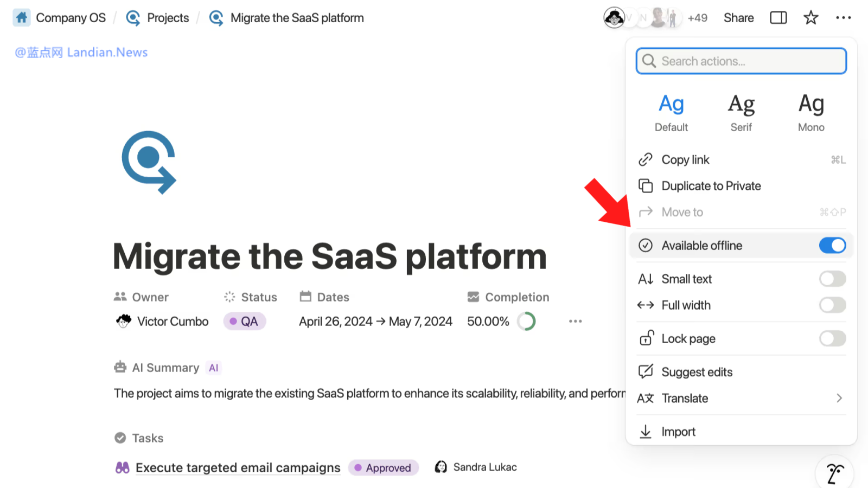The width and height of the screenshot is (868, 488).
Task: Enable the Full width toggle
Action: (832, 305)
